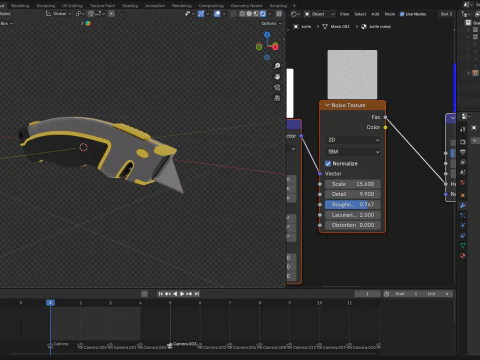480x360 pixels.
Task: Toggle the timeline clock preview range icon
Action: [387, 294]
